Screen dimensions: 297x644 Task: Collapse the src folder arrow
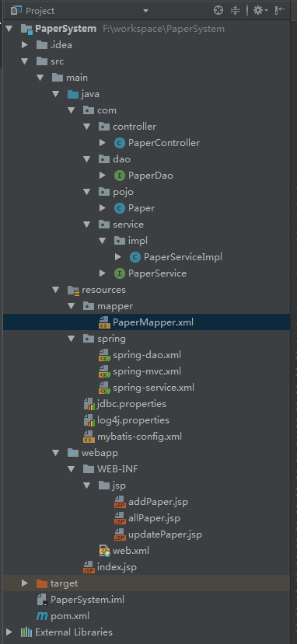(x=25, y=61)
